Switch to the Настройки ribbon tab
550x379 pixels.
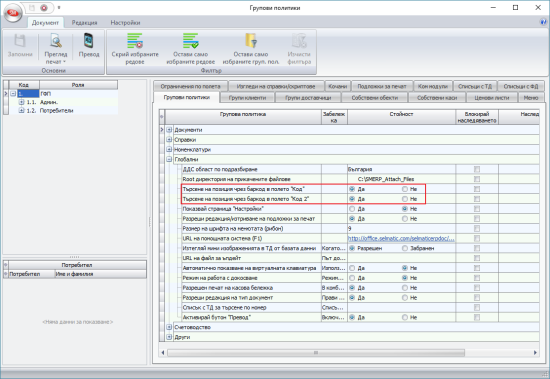[x=125, y=23]
